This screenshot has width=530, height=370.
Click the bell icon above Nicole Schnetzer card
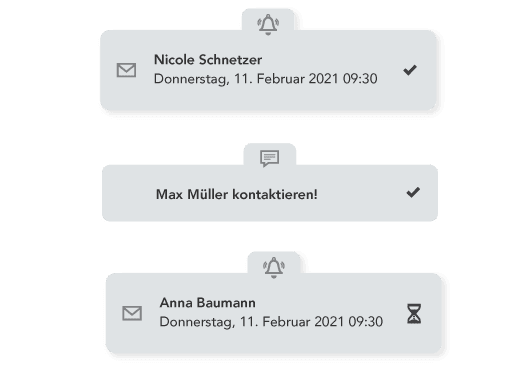[268, 24]
